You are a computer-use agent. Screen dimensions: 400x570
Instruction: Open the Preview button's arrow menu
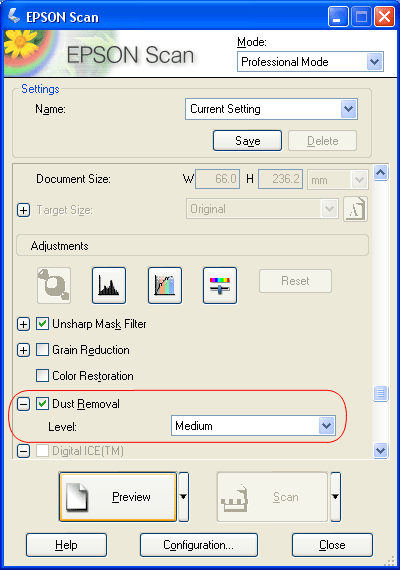[184, 497]
